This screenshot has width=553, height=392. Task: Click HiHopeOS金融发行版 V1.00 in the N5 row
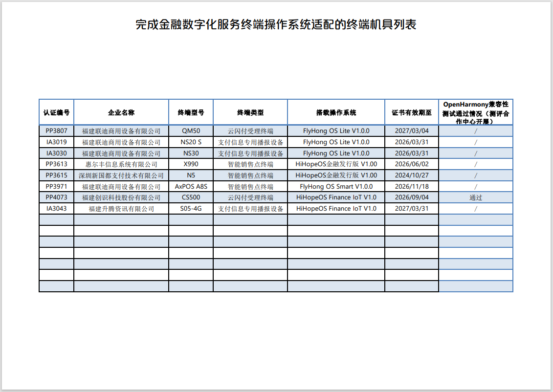(336, 175)
